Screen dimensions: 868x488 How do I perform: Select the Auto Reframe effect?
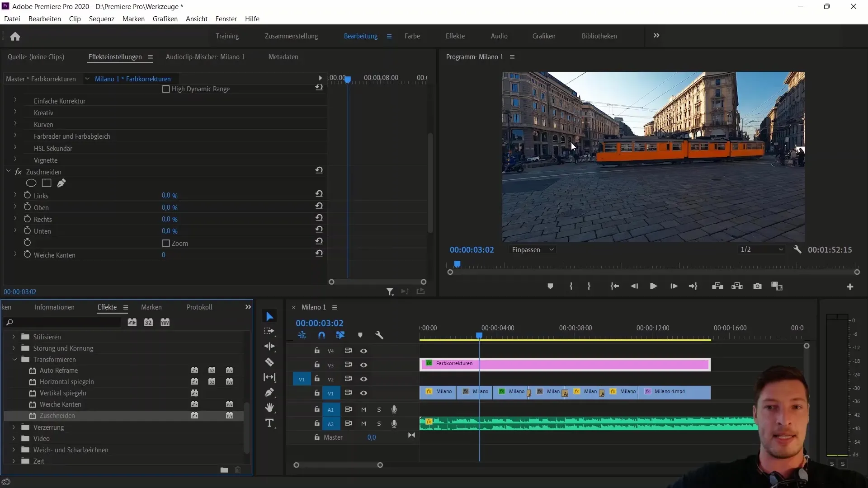(59, 371)
